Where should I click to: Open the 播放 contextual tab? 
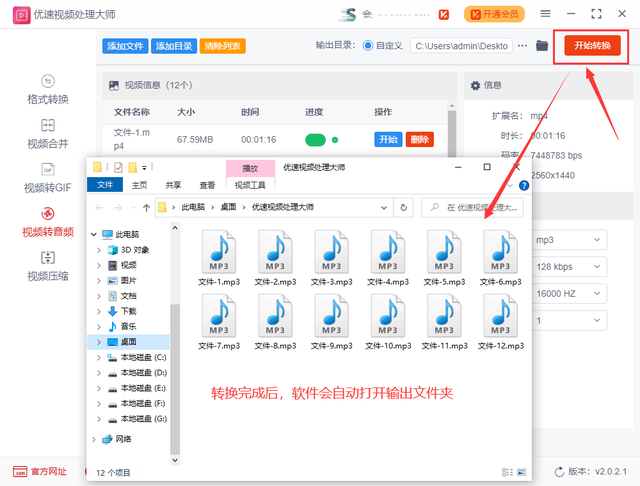point(250,168)
